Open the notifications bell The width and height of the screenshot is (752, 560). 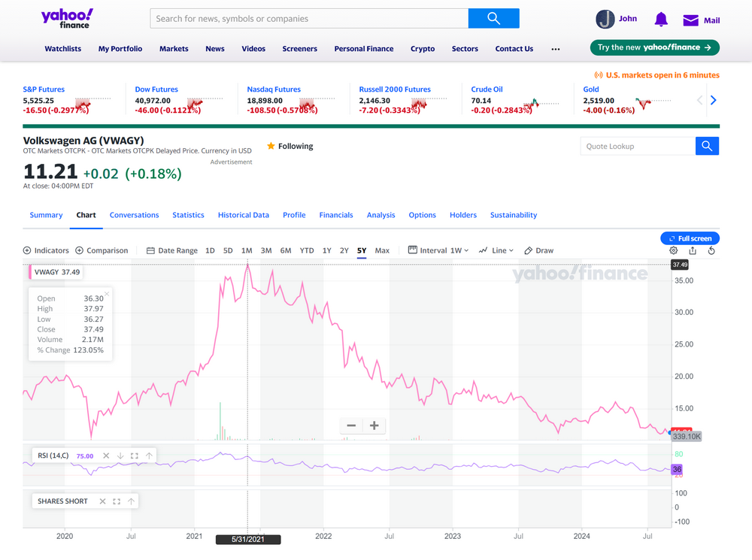pos(661,20)
